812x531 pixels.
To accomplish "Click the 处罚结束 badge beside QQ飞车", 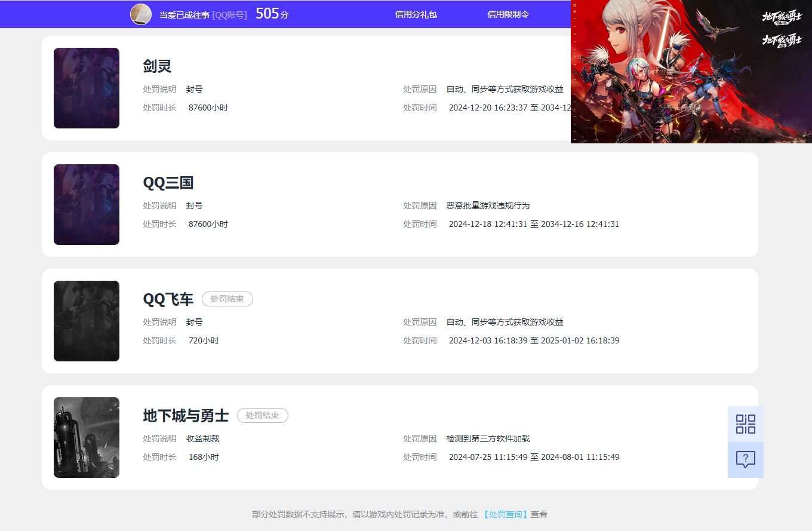I will coord(227,299).
